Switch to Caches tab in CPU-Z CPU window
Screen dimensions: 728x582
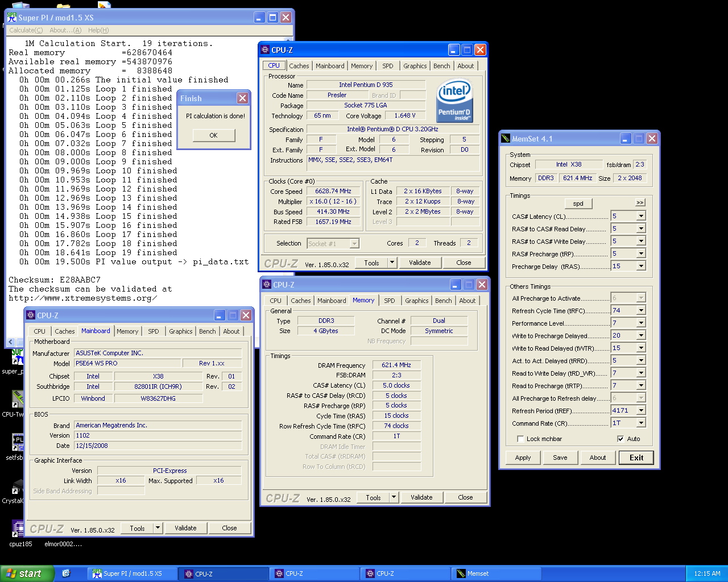point(299,66)
